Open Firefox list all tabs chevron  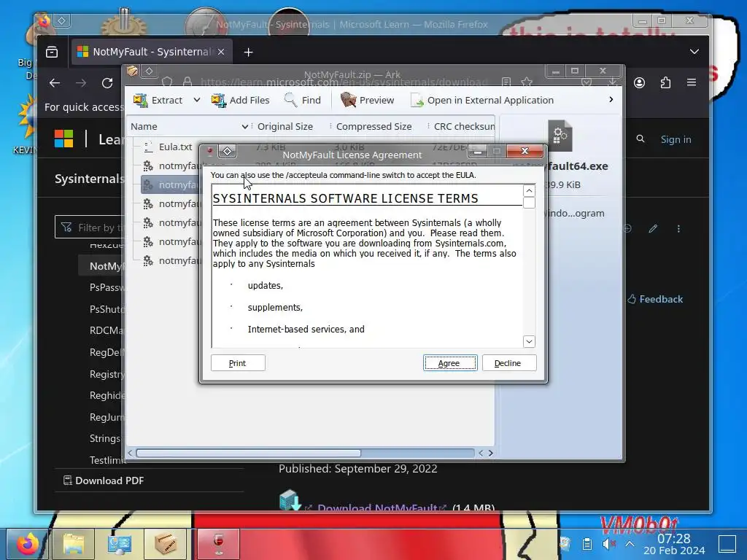point(694,52)
